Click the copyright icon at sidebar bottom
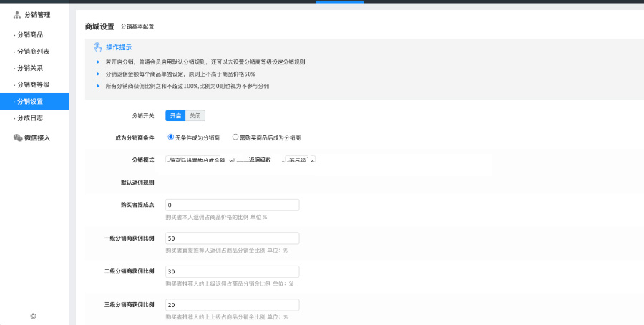 point(33,316)
